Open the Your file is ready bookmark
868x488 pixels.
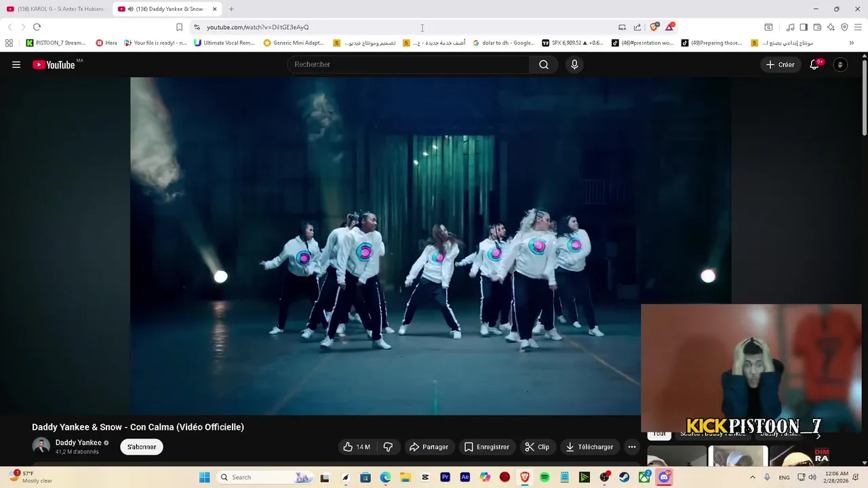155,43
